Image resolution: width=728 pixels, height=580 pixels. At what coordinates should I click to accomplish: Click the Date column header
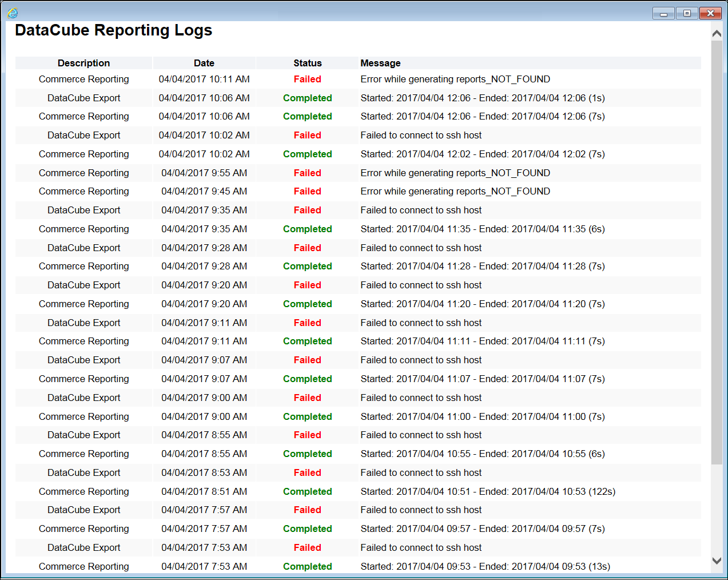(204, 63)
